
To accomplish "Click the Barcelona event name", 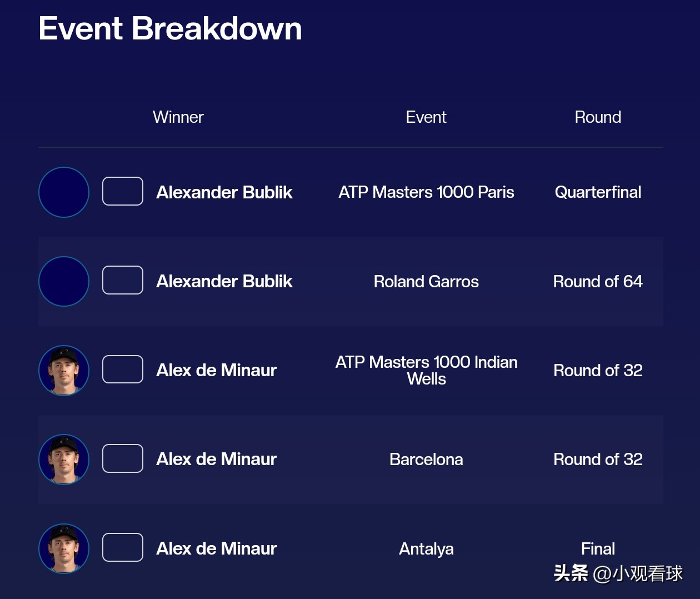I will click(x=426, y=460).
